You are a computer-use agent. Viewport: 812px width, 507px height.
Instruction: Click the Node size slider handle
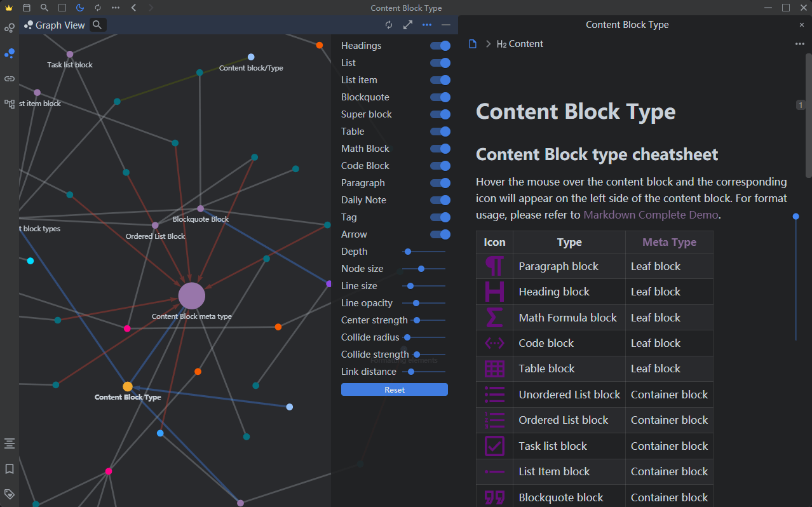pos(421,269)
